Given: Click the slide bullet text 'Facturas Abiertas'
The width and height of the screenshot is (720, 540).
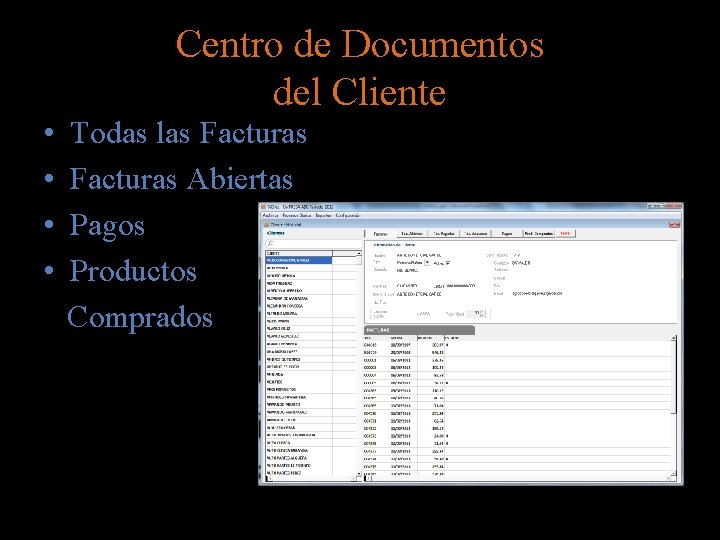Looking at the screenshot, I should click(181, 179).
